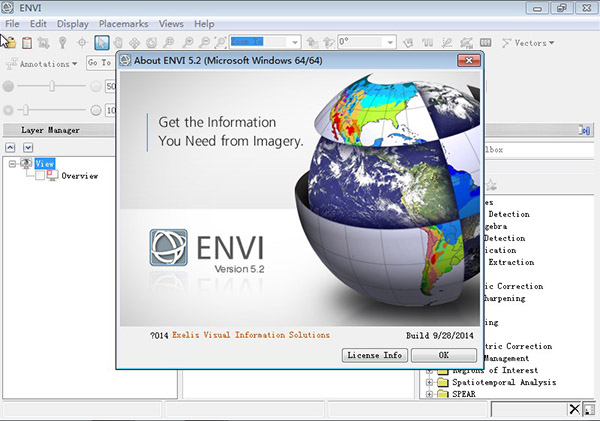Open the Edit menu
The width and height of the screenshot is (600, 421).
pyautogui.click(x=38, y=24)
